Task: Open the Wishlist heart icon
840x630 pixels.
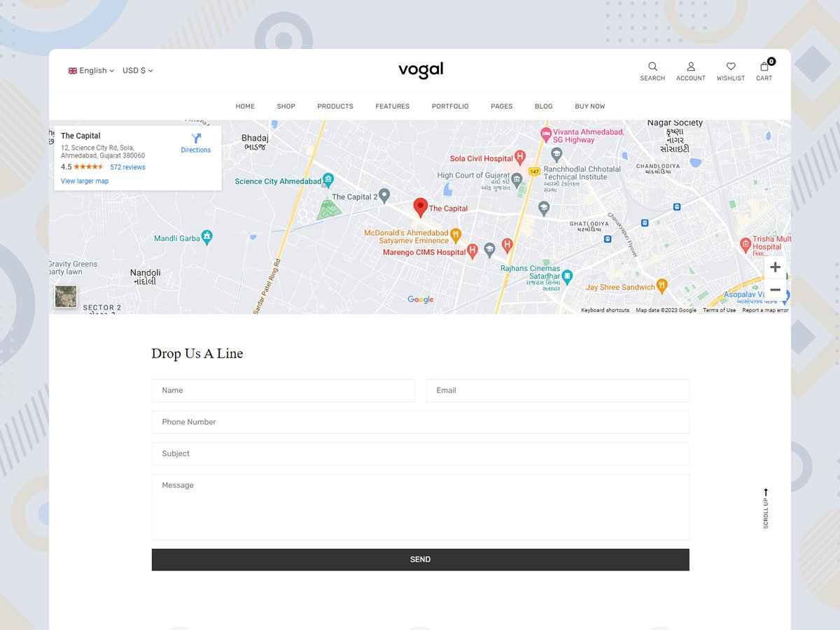Action: click(x=730, y=67)
